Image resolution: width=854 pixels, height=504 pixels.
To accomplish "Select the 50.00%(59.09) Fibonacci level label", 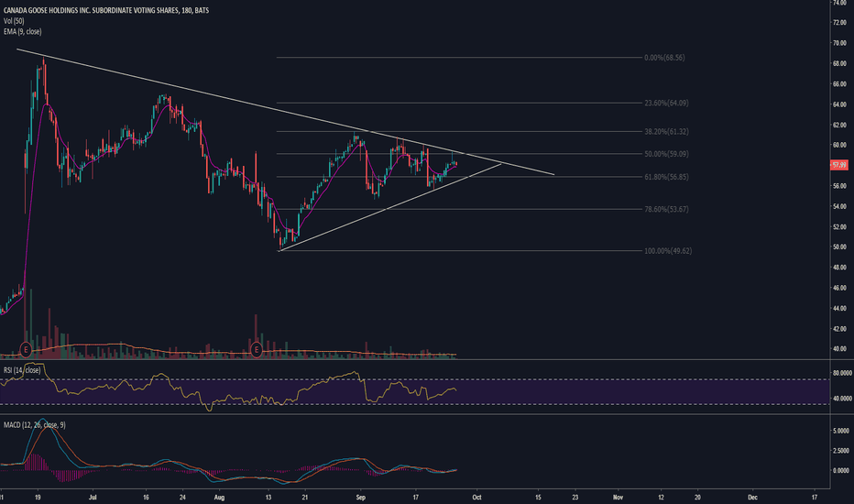I will click(x=666, y=154).
